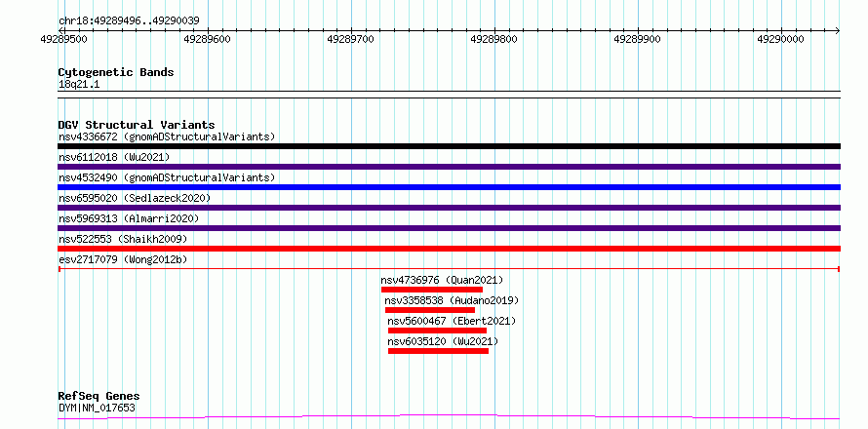
Task: Open esv2717079 (Wong2012b) label
Action: (123, 259)
